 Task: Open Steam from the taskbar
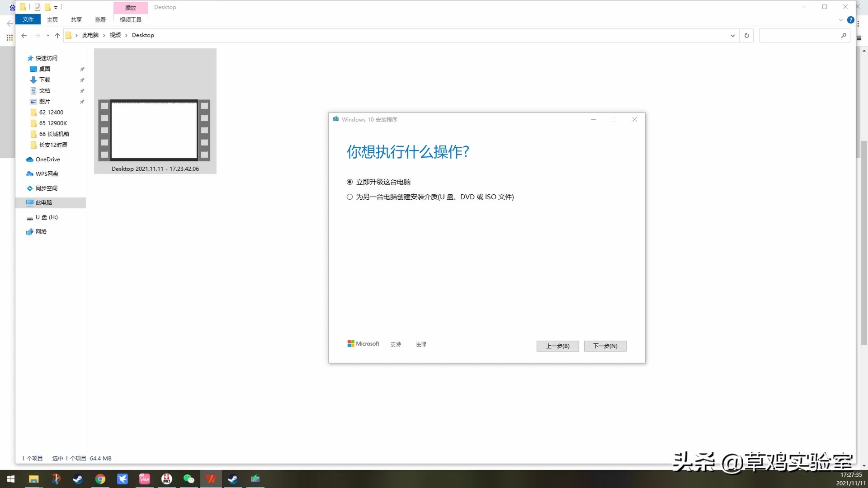(78, 479)
